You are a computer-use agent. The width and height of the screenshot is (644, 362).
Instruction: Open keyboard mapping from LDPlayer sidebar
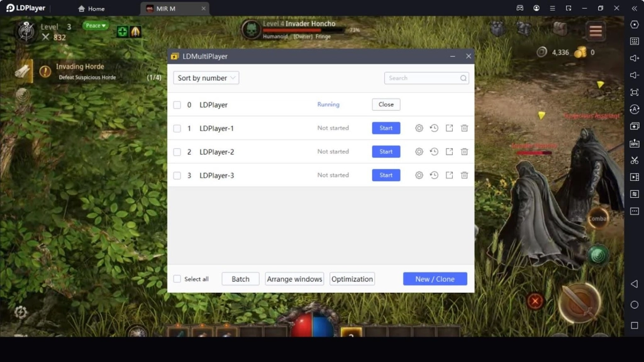click(635, 41)
